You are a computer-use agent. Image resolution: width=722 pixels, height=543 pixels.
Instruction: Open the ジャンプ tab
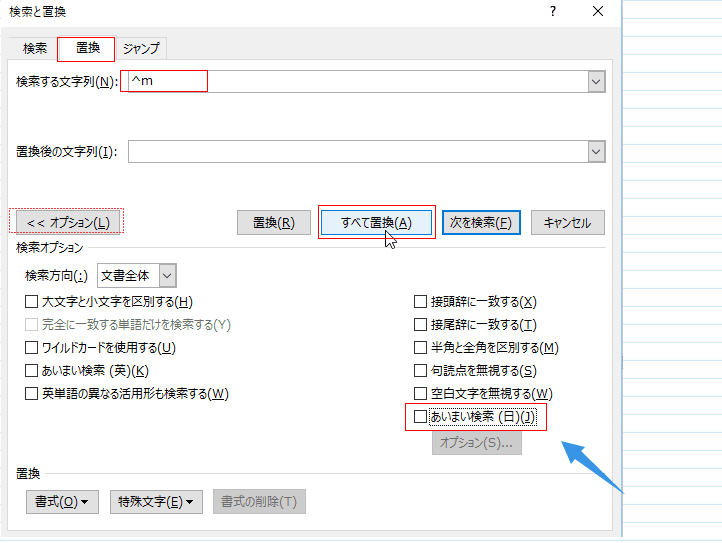tap(141, 48)
